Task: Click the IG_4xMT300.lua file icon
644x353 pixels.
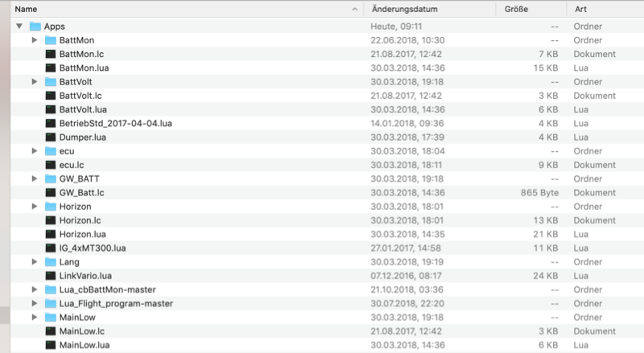Action: pyautogui.click(x=51, y=248)
